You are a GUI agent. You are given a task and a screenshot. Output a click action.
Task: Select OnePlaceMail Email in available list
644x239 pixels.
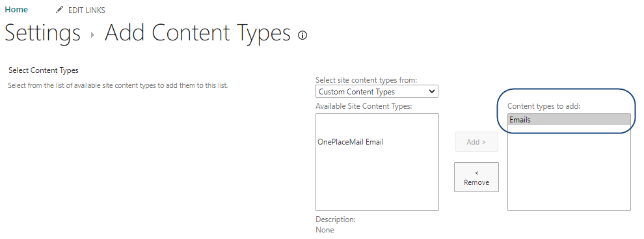pos(351,142)
